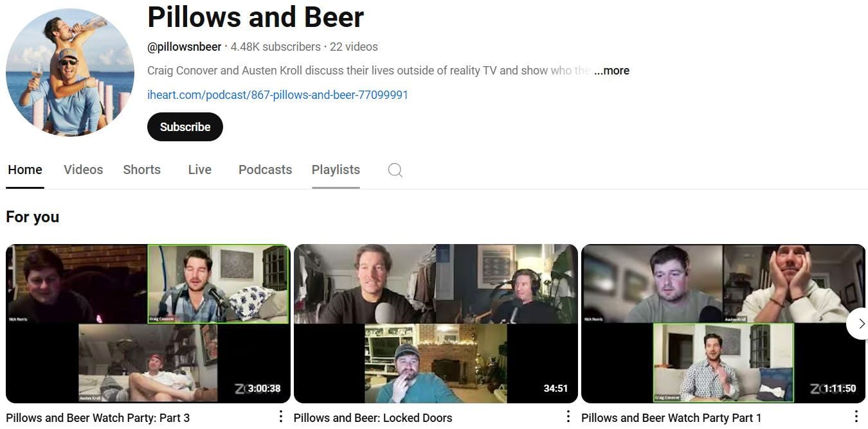Select the Live tab
The image size is (868, 429).
tap(199, 170)
